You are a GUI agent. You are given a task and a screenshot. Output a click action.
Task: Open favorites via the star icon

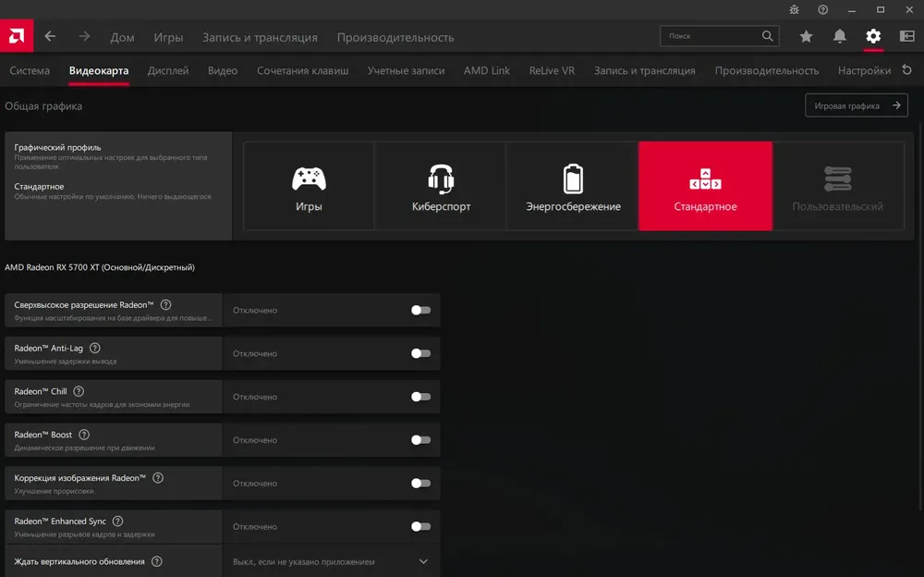[806, 37]
